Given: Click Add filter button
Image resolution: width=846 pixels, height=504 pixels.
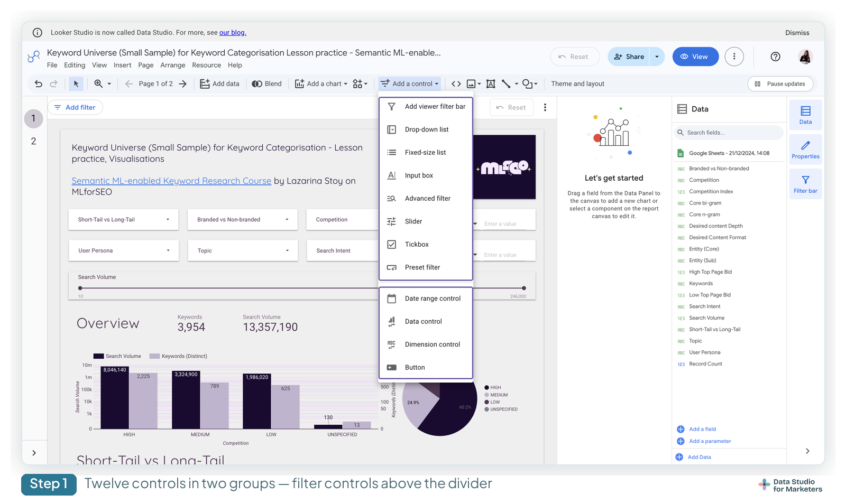Looking at the screenshot, I should tap(75, 107).
